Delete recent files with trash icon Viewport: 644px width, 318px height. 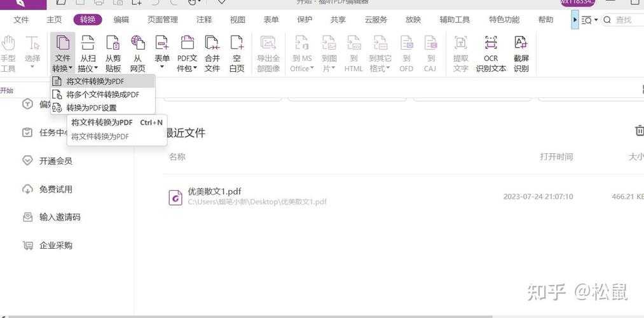point(640,130)
